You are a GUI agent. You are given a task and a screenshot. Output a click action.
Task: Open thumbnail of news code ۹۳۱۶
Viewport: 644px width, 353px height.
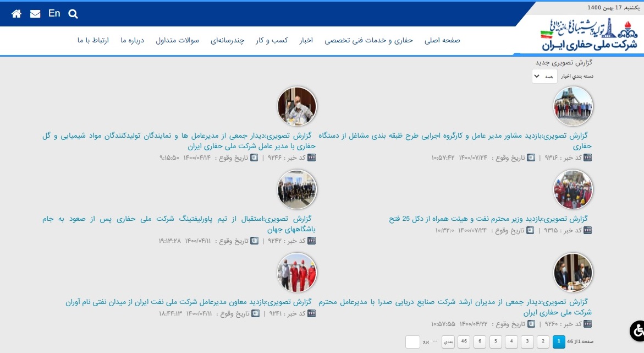[x=573, y=106]
